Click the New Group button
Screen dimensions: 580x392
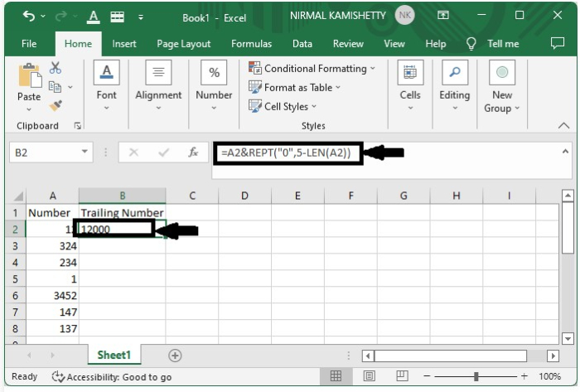click(x=501, y=85)
